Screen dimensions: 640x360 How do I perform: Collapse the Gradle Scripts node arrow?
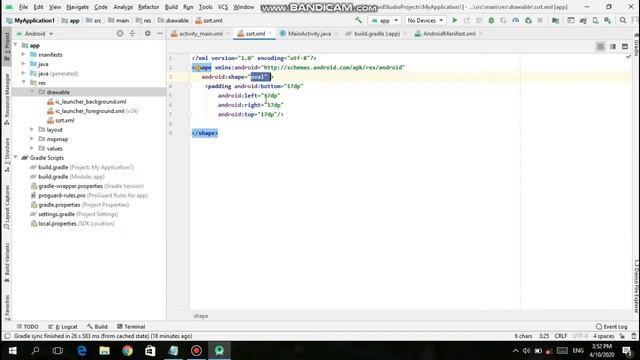pyautogui.click(x=16, y=158)
